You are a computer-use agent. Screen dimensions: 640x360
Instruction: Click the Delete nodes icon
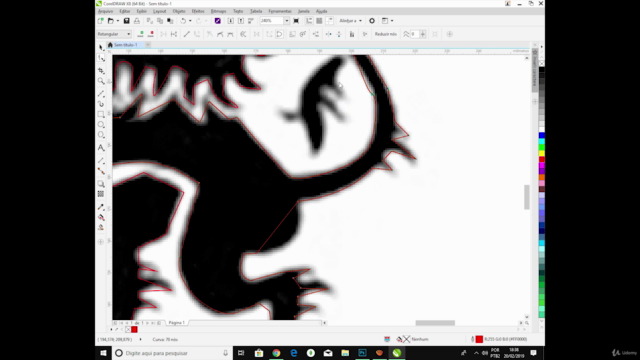151,34
